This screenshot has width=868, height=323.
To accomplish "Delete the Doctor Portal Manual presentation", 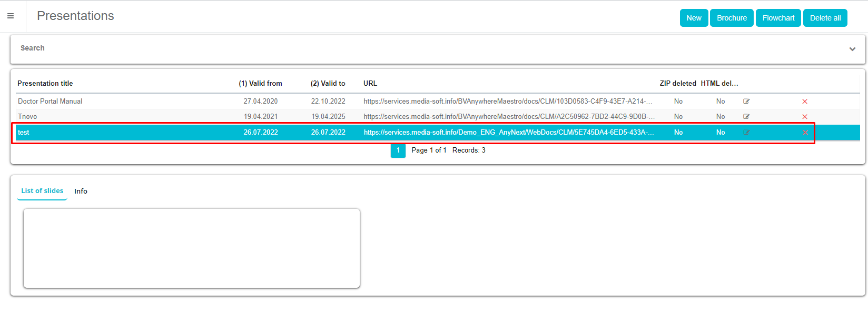I will (805, 102).
